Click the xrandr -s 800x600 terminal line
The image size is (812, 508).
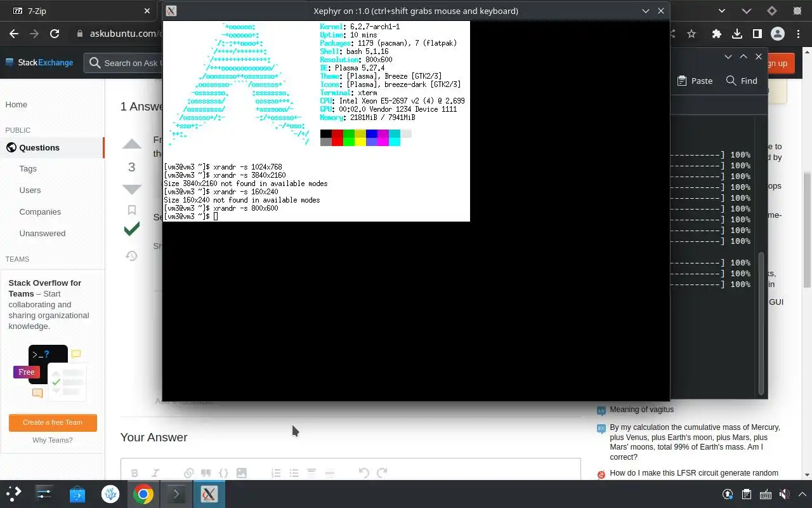tap(221, 208)
